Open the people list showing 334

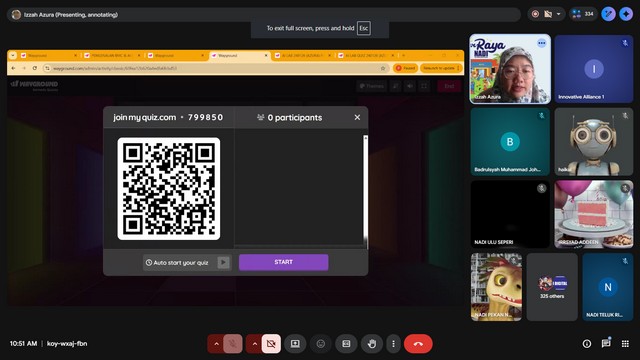pos(583,14)
